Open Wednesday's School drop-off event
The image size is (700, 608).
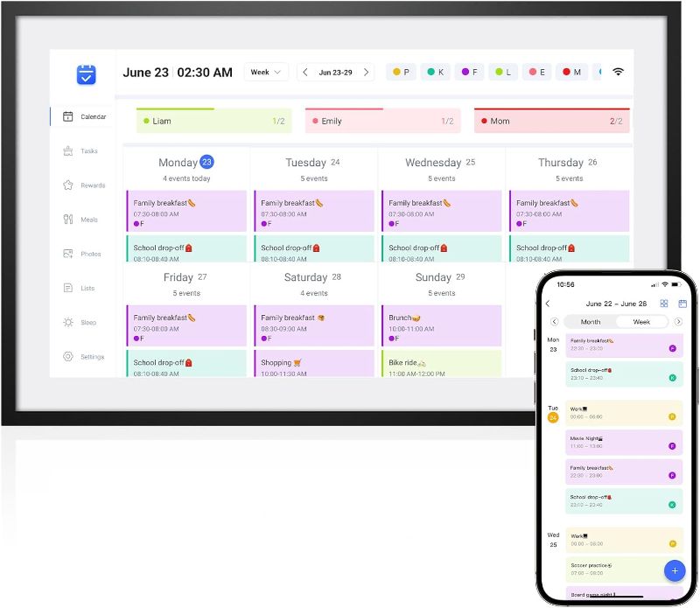[442, 248]
